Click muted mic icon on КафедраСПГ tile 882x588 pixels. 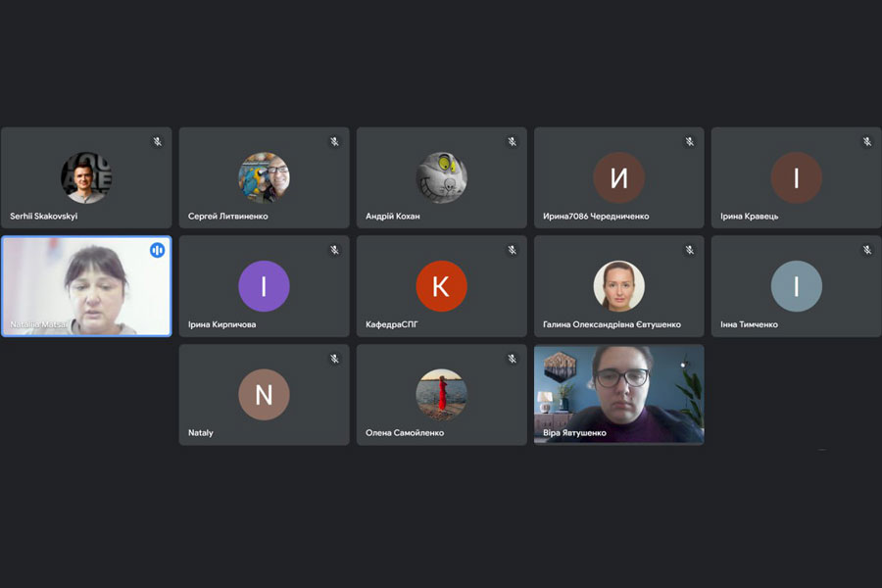(513, 250)
